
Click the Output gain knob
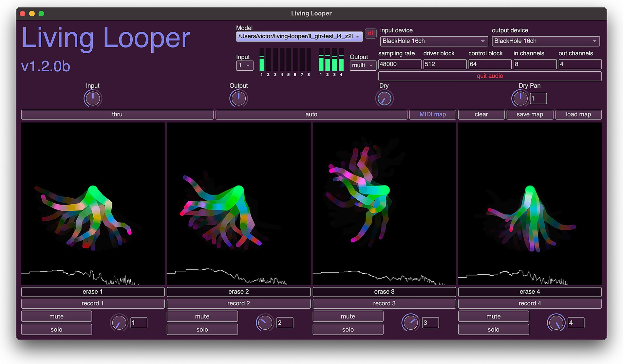(238, 99)
